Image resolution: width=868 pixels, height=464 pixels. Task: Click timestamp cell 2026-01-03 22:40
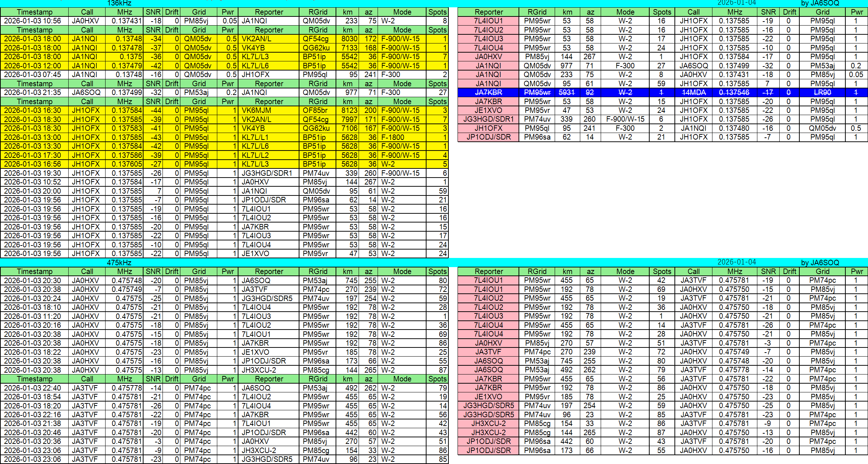33,388
